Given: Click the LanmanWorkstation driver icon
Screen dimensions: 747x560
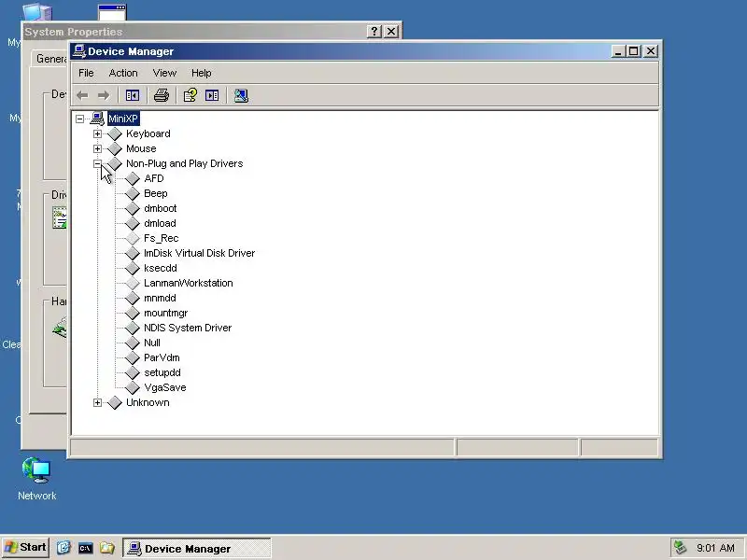Looking at the screenshot, I should [133, 283].
